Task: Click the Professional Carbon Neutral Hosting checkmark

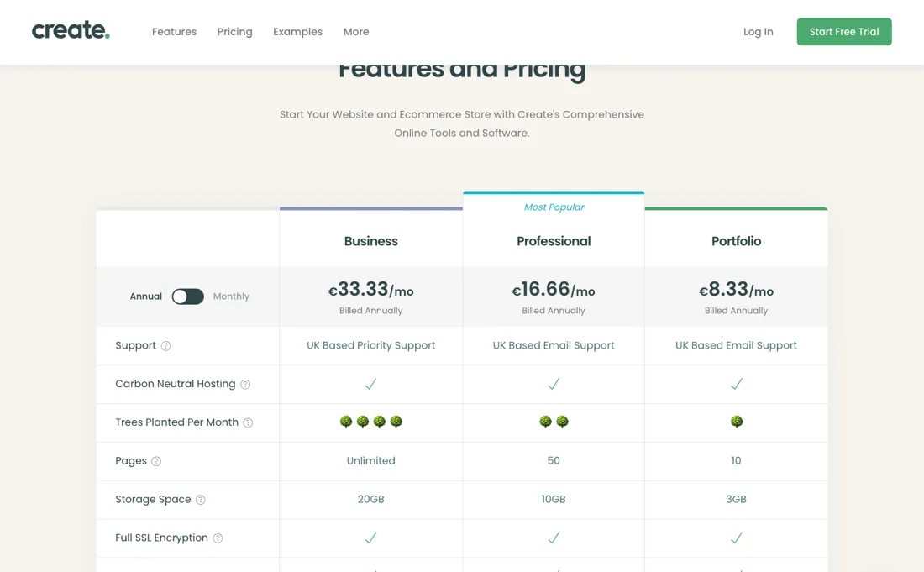Action: pos(554,384)
